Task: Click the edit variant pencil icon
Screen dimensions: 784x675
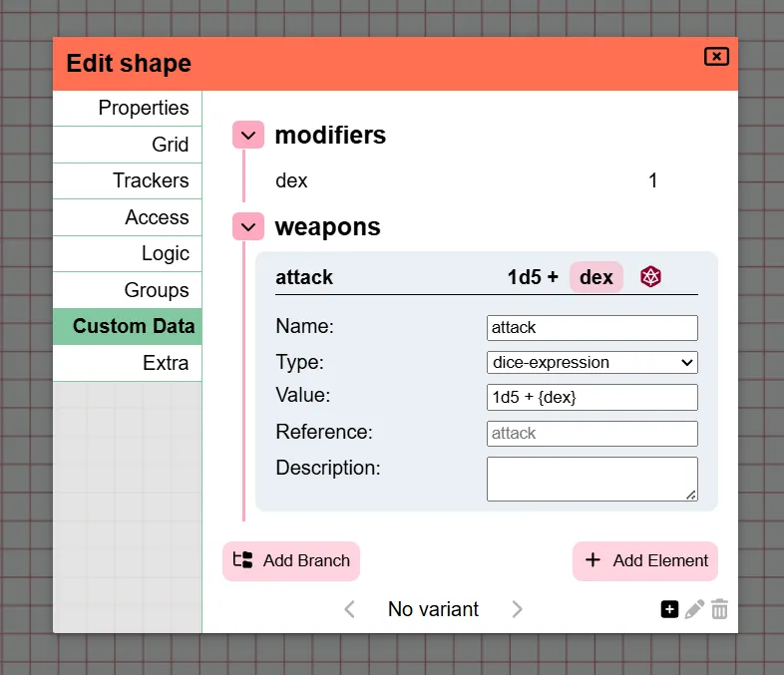Action: point(694,609)
